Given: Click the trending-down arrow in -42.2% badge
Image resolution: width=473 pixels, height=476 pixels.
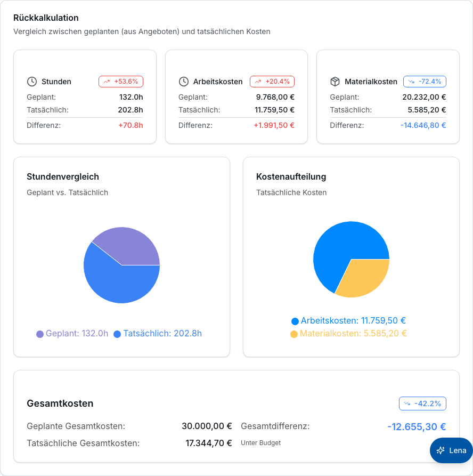Looking at the screenshot, I should (407, 404).
